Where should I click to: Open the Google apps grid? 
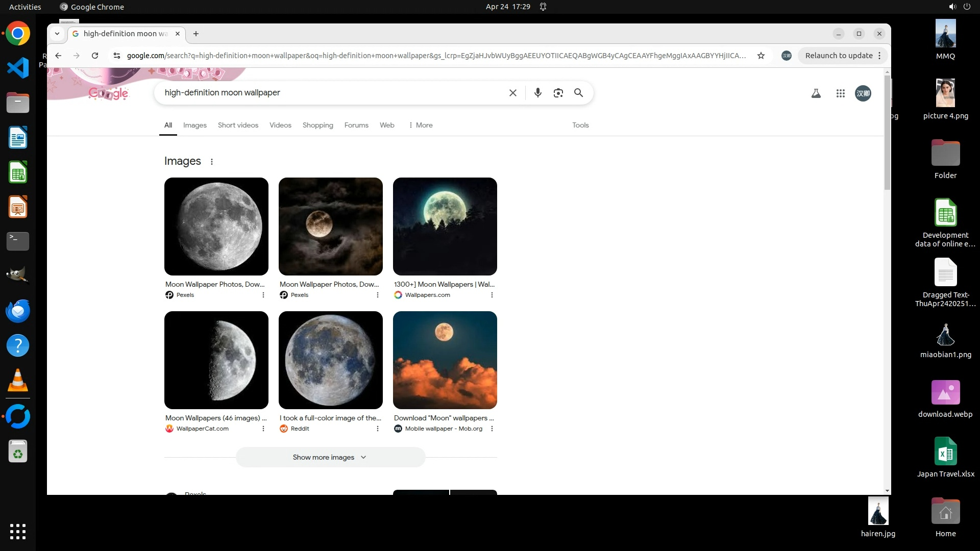pyautogui.click(x=840, y=93)
